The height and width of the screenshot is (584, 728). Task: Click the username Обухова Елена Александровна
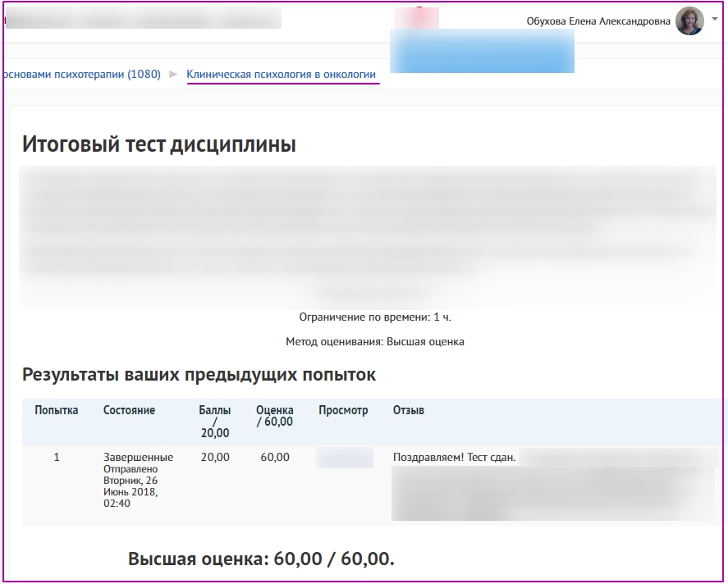pyautogui.click(x=598, y=22)
